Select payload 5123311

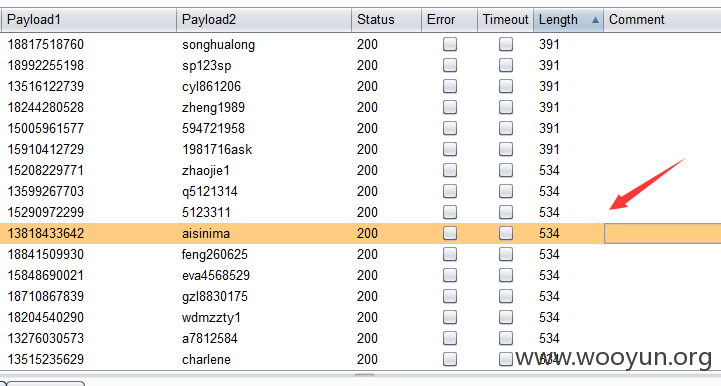tap(206, 212)
